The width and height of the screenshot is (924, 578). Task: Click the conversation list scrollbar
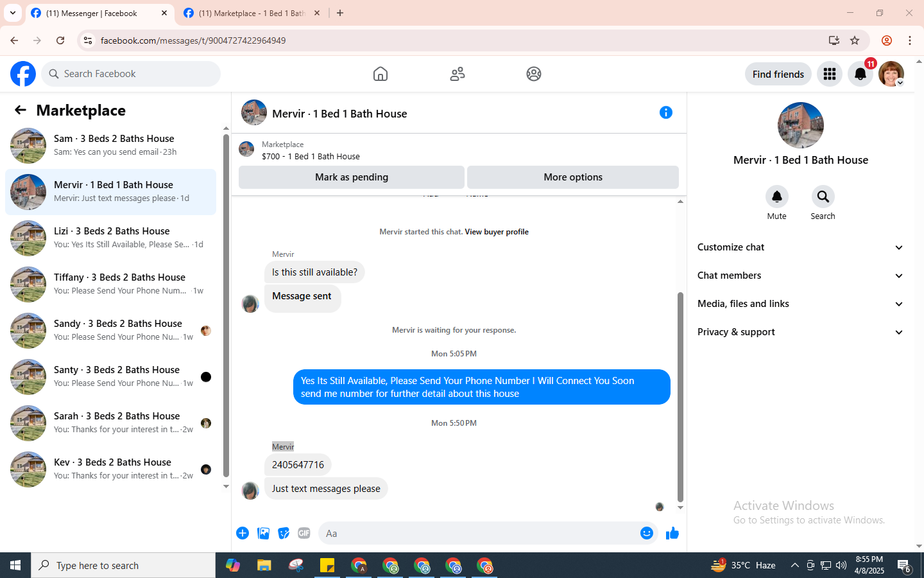[226, 305]
